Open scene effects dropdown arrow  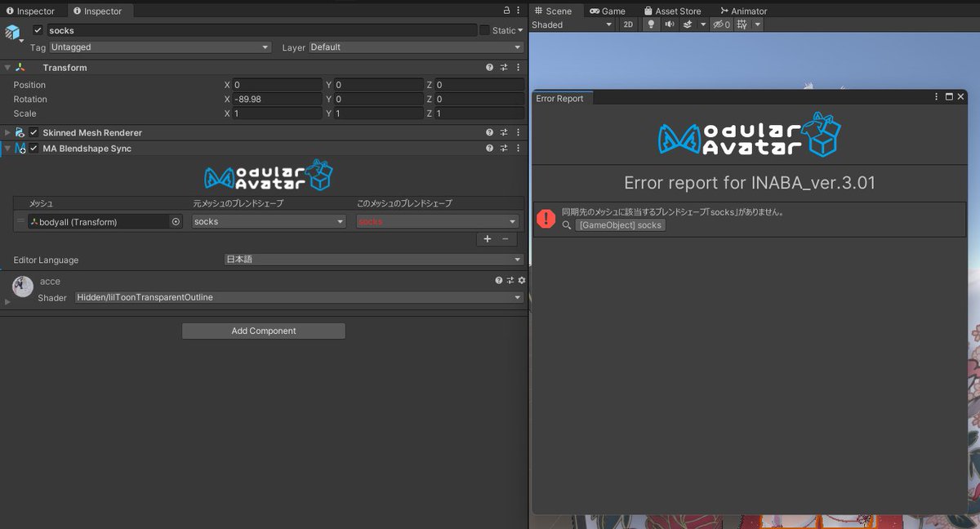pos(703,24)
